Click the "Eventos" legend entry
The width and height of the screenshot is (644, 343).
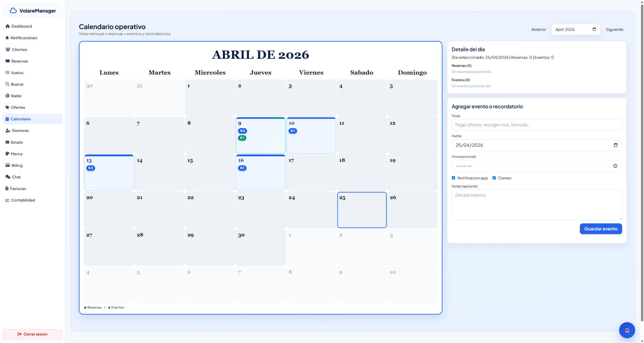point(116,308)
